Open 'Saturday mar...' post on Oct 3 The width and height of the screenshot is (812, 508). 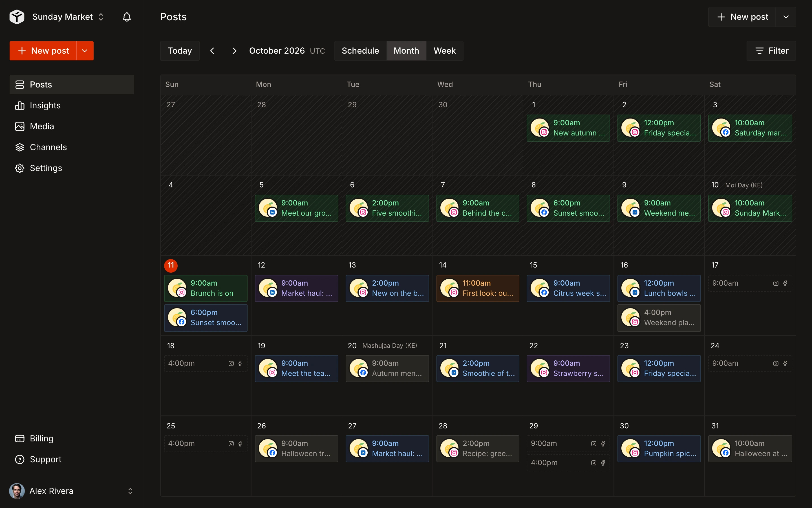point(750,128)
